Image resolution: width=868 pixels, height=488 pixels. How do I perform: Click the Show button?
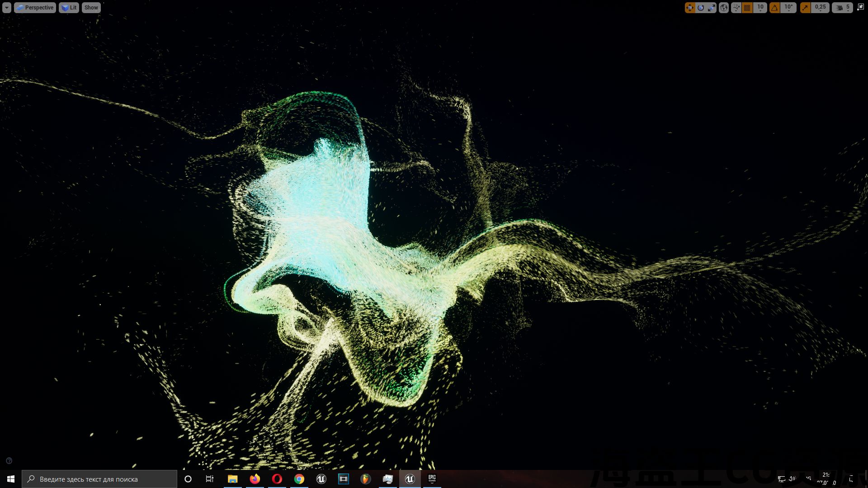point(91,8)
